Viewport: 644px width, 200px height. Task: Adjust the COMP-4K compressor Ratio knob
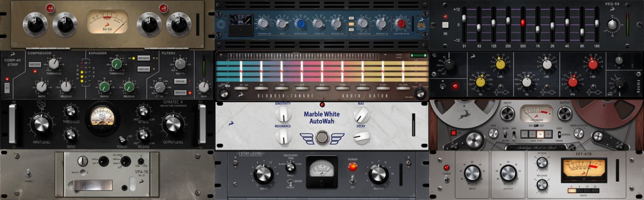point(41,86)
